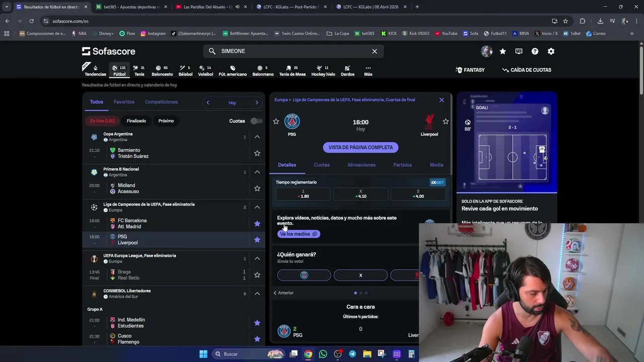Open the Alineaciones tab
644x362 pixels.
tap(361, 165)
